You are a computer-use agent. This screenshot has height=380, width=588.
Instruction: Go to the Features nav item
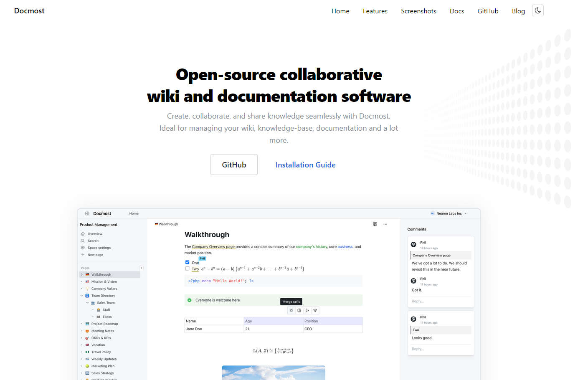375,11
